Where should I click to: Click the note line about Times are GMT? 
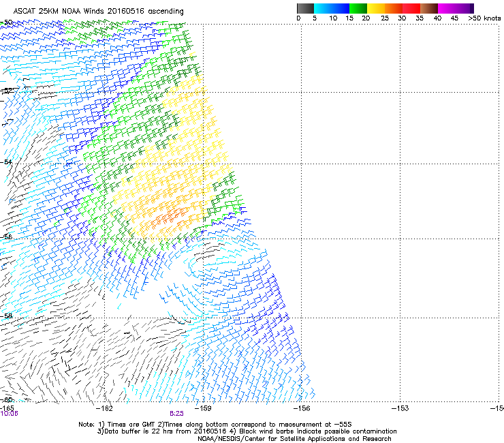(215, 425)
